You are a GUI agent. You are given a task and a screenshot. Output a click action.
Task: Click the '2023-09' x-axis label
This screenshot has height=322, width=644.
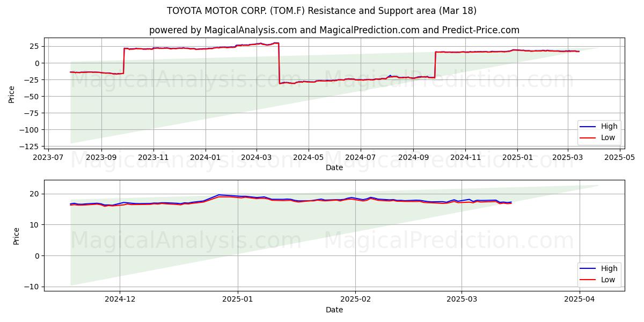tap(101, 158)
